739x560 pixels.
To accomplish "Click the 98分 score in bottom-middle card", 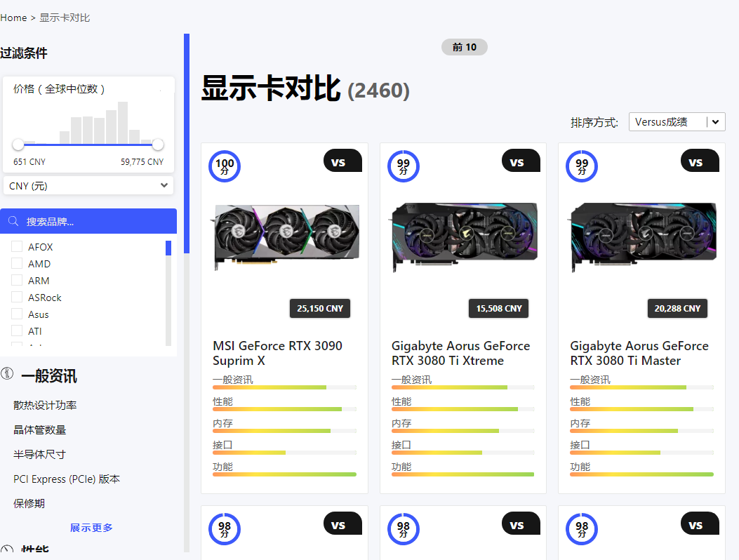I will tap(403, 529).
